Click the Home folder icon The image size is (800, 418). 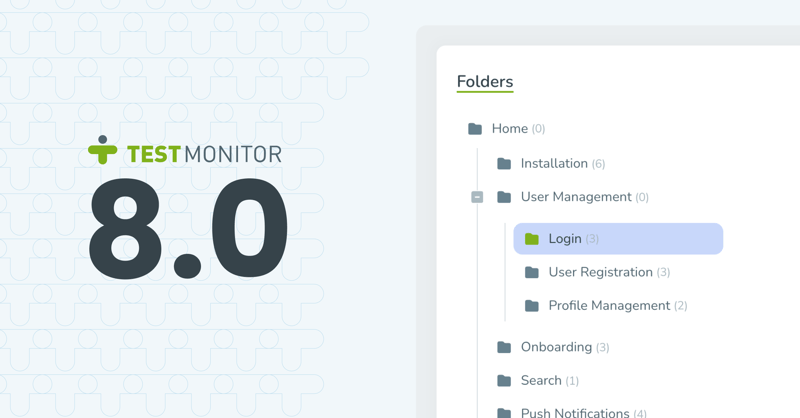pyautogui.click(x=475, y=129)
